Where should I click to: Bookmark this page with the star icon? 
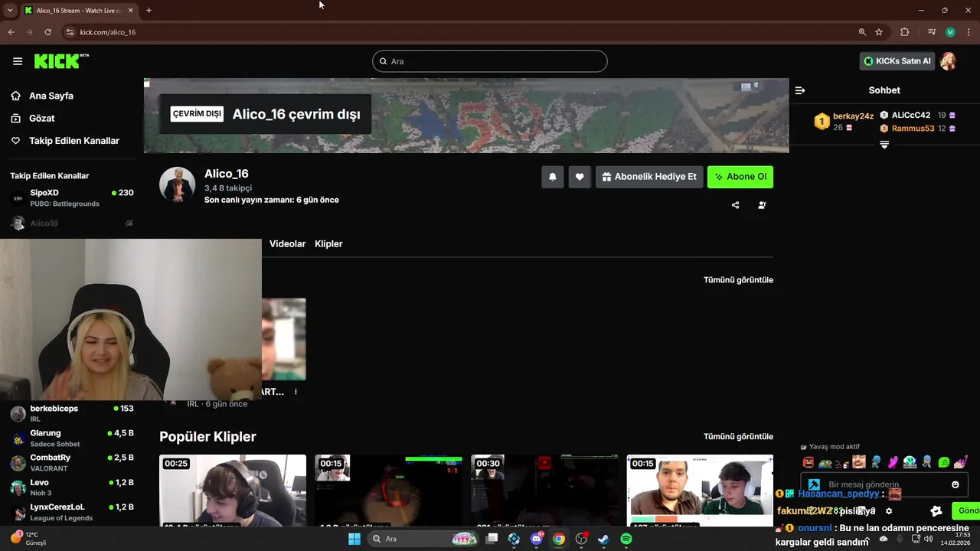[879, 32]
